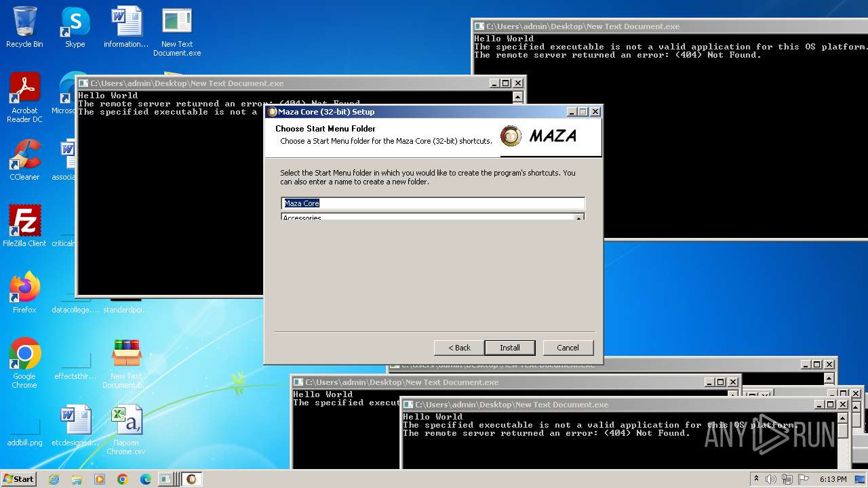Open Internet Explorer in the taskbar
868x488 pixels.
(x=54, y=479)
